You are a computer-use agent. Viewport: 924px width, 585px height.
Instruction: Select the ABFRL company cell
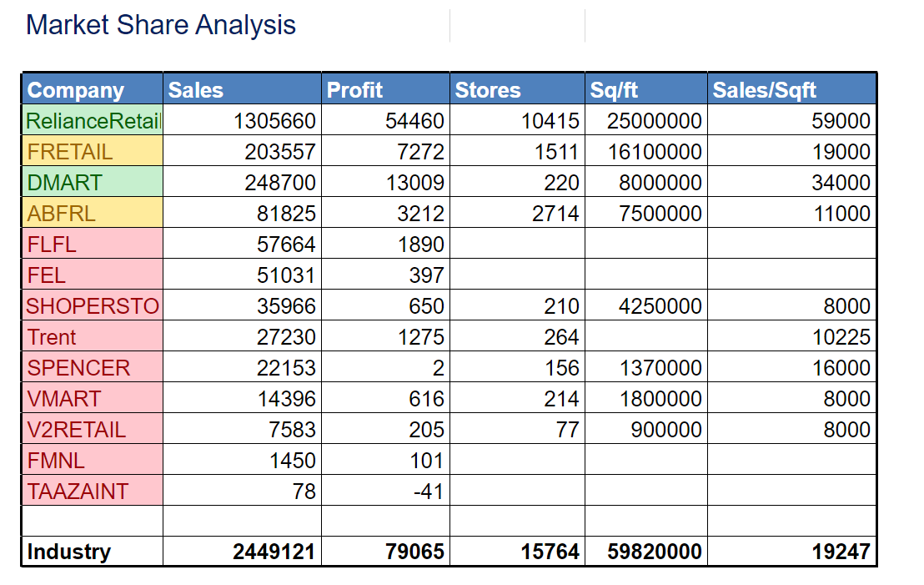coord(93,213)
